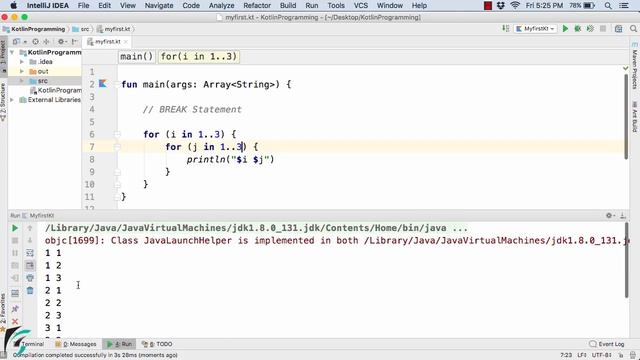This screenshot has height=360, width=640.
Task: Click main() in the editor breadcrumb
Action: point(136,56)
